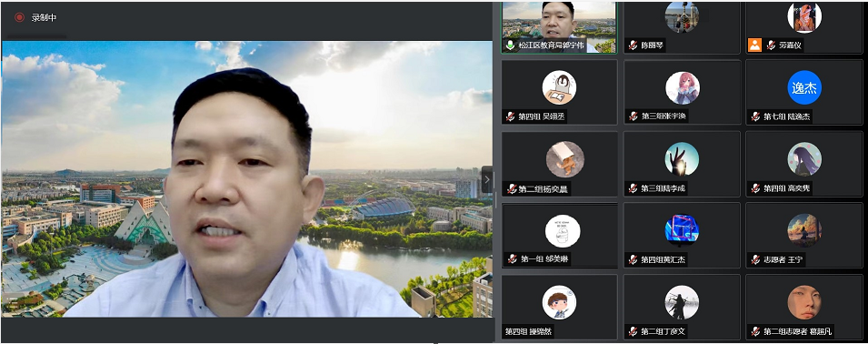This screenshot has height=344, width=868.
Task: Click the muted microphone icon of 第三组张宇涣
Action: (x=633, y=116)
